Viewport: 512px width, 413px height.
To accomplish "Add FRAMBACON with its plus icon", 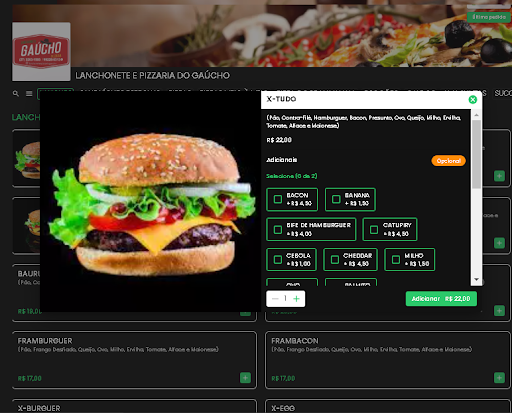I will point(499,378).
